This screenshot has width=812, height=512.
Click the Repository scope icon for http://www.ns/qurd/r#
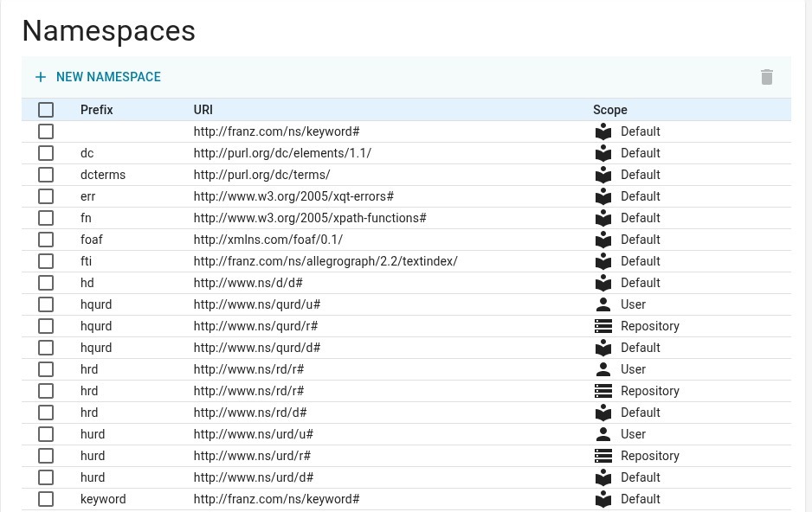(x=603, y=326)
